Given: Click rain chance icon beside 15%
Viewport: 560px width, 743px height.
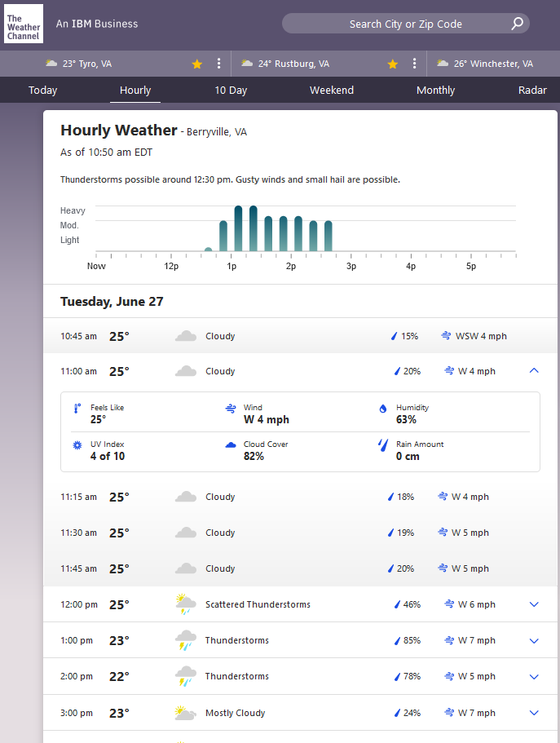Looking at the screenshot, I should click(x=394, y=336).
